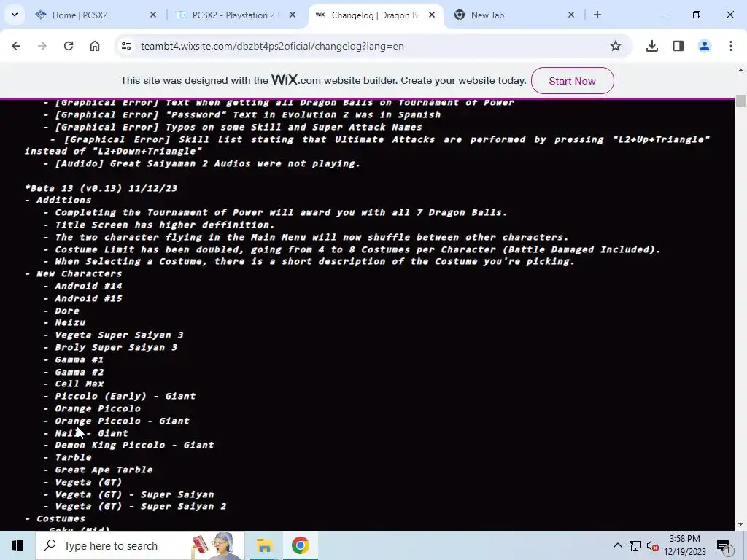Click the "- New Characters" line
This screenshot has width=747, height=560.
[x=74, y=274]
